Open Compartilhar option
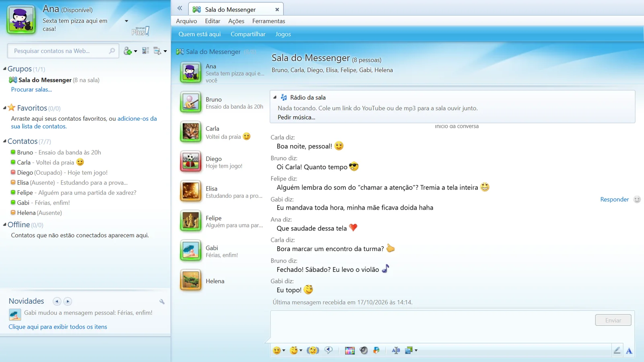Viewport: 644px width, 362px height. [x=248, y=34]
